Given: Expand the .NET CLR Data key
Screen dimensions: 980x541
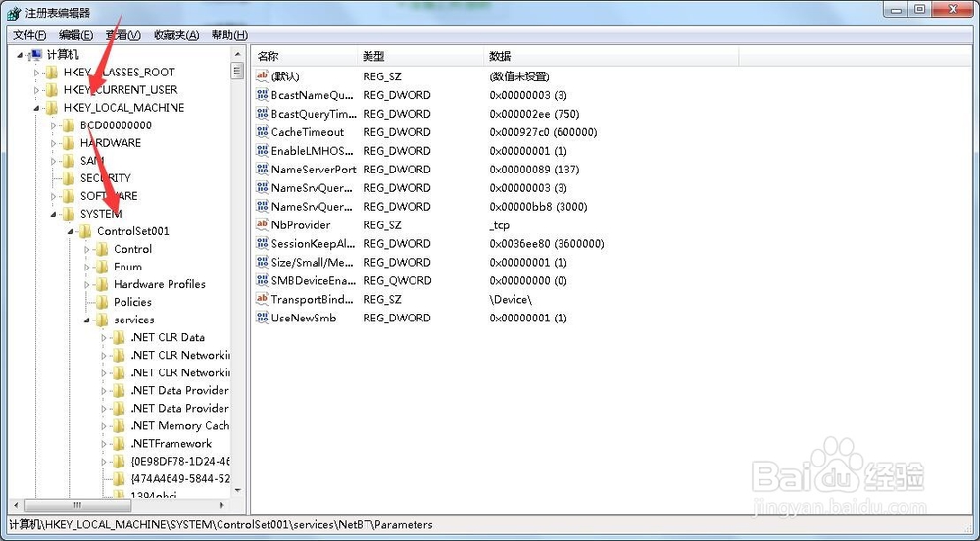Looking at the screenshot, I should [104, 338].
